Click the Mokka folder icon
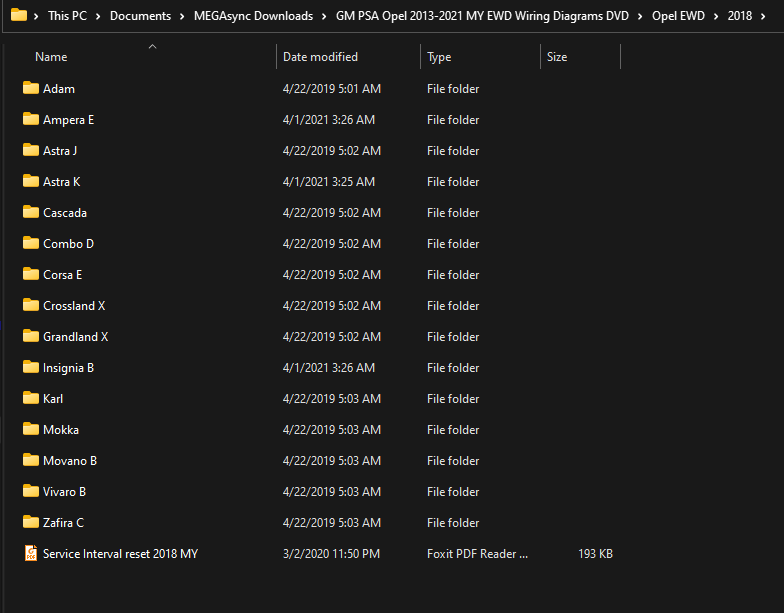Image resolution: width=784 pixels, height=613 pixels. [x=30, y=429]
